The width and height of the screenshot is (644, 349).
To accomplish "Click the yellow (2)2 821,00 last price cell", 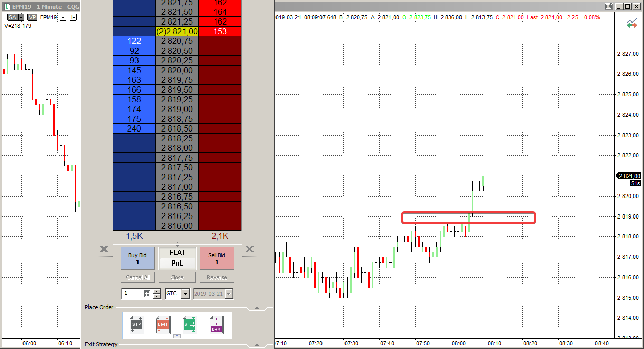I will [x=177, y=31].
